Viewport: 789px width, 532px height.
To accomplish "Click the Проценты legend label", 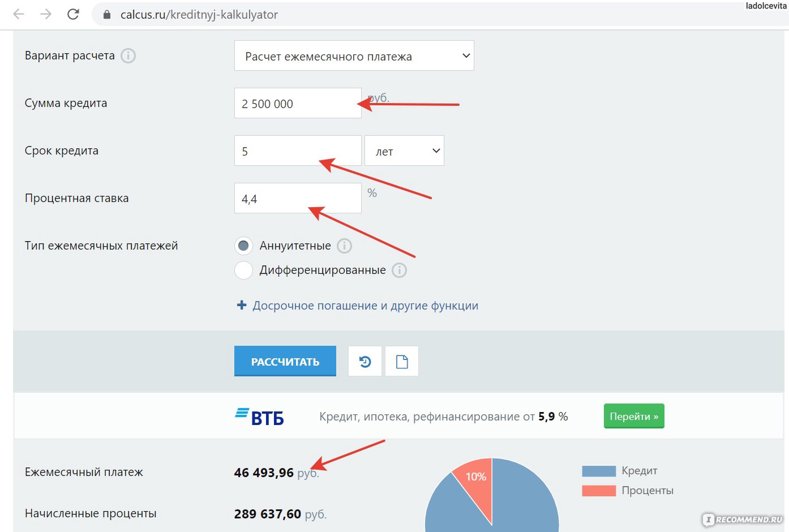I will [x=648, y=491].
